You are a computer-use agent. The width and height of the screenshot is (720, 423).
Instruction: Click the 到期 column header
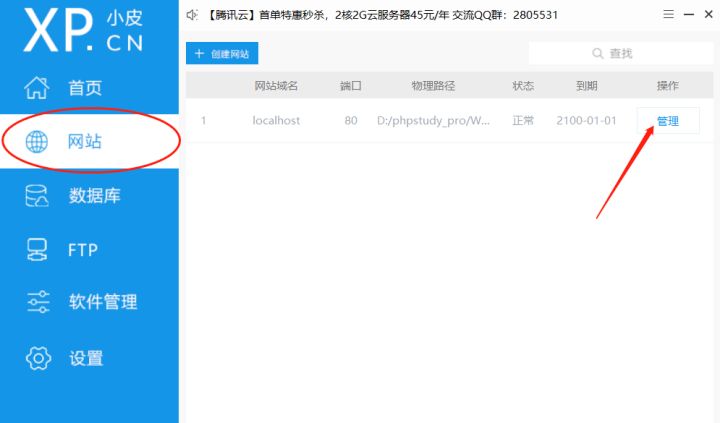pyautogui.click(x=586, y=85)
